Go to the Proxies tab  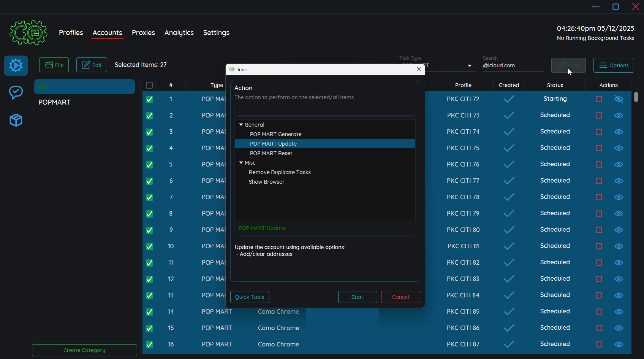[143, 33]
